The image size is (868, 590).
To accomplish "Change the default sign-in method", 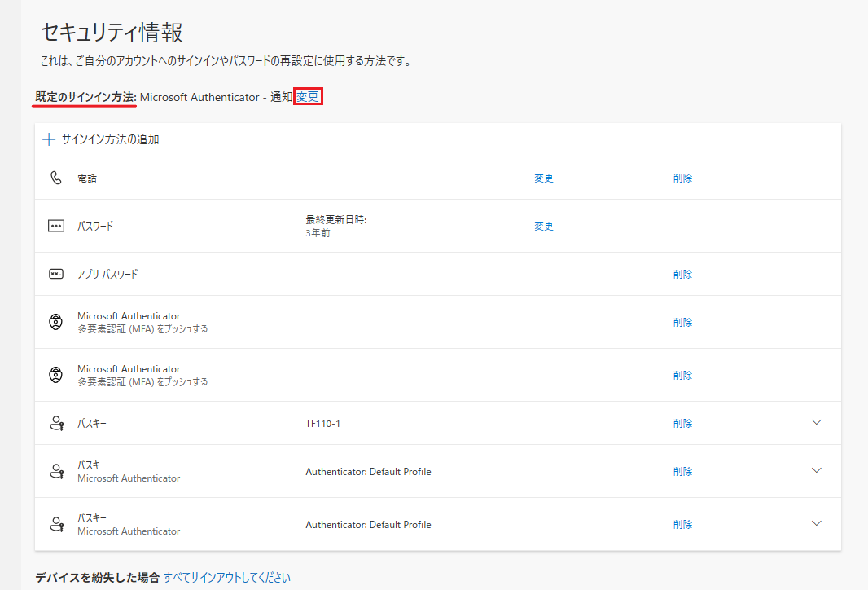I will click(x=308, y=97).
